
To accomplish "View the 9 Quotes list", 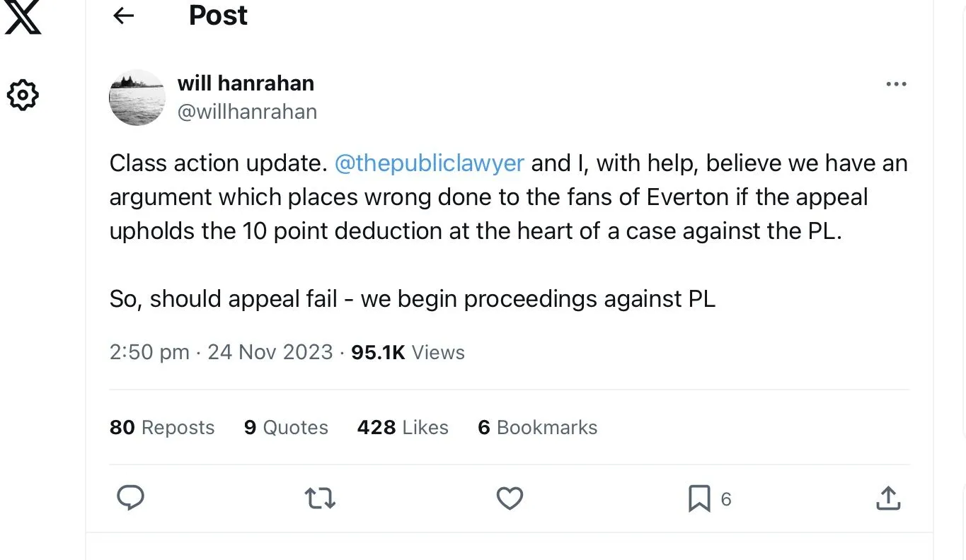I will tap(286, 428).
